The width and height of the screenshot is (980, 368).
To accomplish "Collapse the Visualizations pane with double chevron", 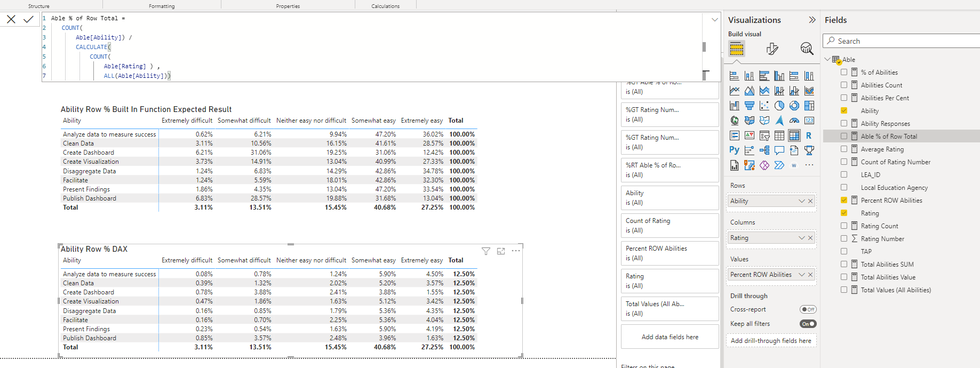I will [x=812, y=20].
